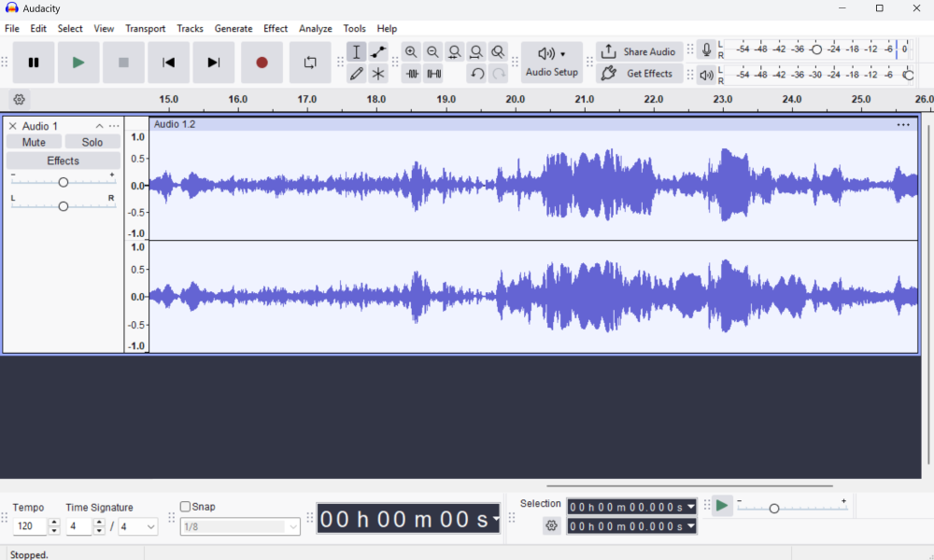Select the Multi-tool asterisk icon
This screenshot has height=560, width=934.
[378, 74]
